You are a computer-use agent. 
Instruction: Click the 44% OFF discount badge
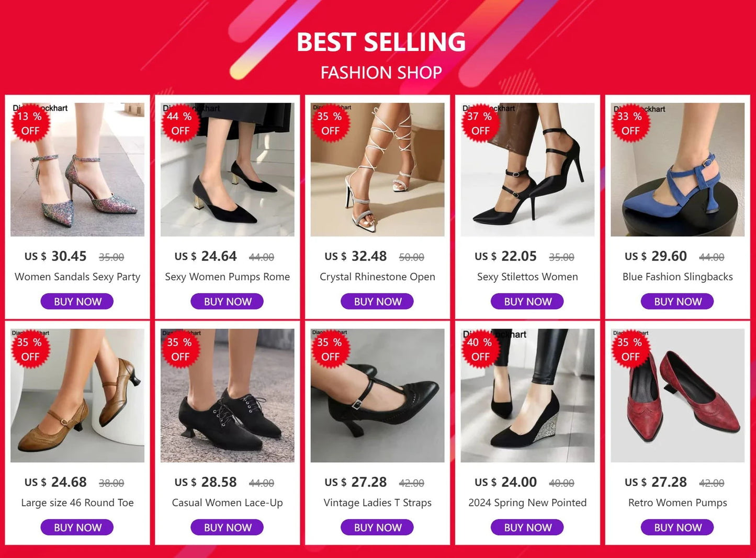coord(180,124)
